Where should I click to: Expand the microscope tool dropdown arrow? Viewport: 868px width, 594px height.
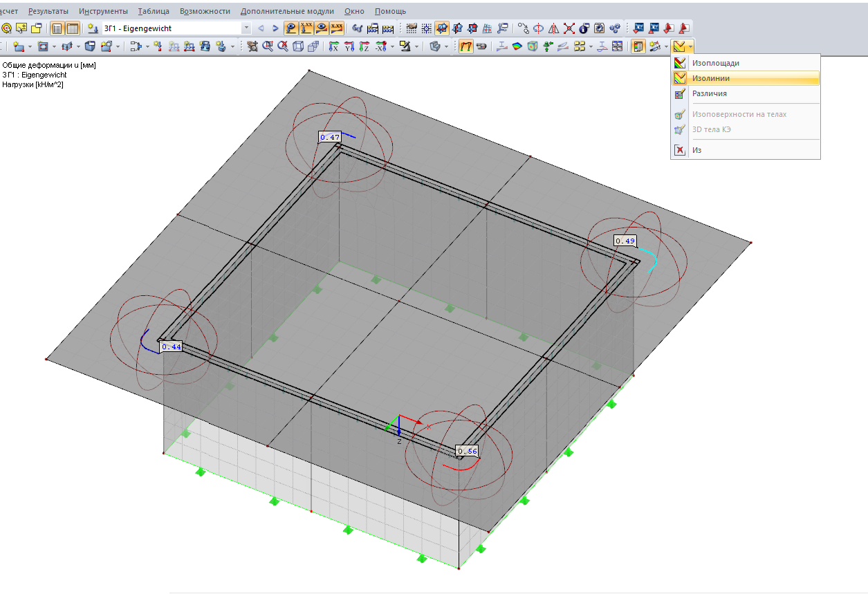[416, 46]
